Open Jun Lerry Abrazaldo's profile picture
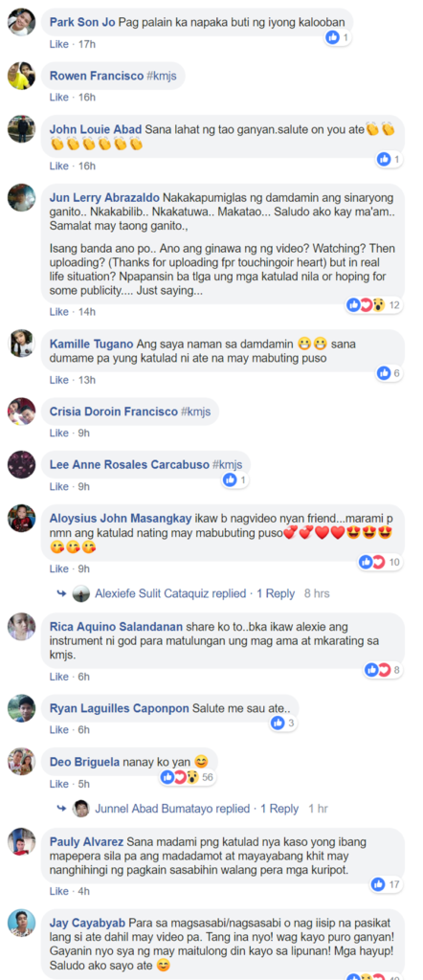This screenshot has height=980, width=423. point(21,197)
